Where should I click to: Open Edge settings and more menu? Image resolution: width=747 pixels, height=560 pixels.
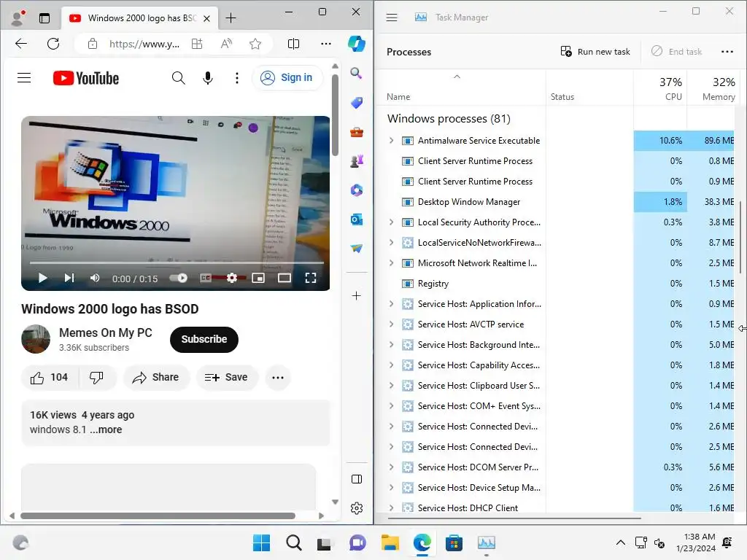coord(326,44)
